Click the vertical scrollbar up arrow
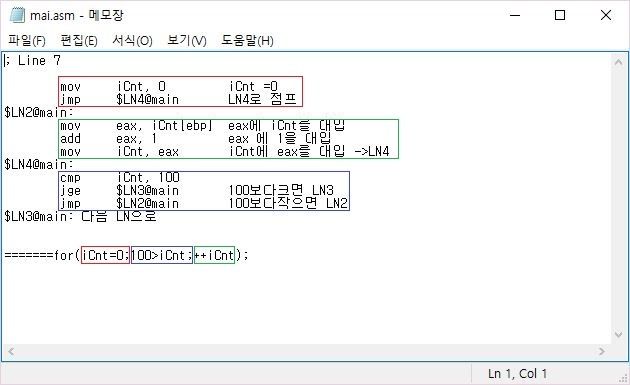 (618, 62)
